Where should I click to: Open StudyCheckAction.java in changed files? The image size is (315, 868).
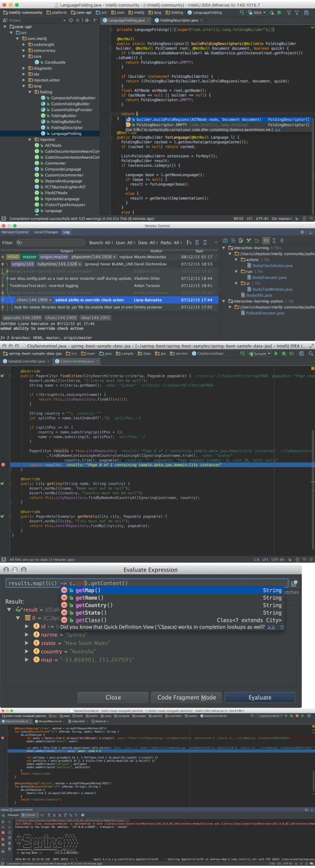click(x=272, y=265)
